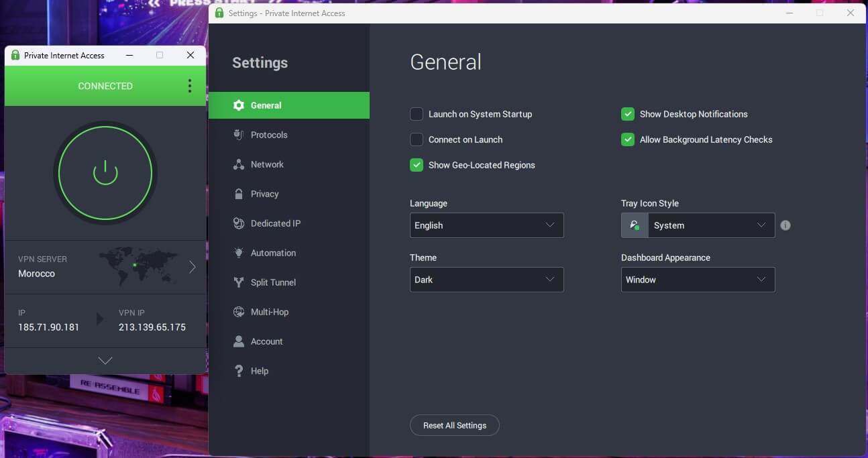The image size is (868, 458).
Task: Switch to the Network settings tab
Action: coord(289,164)
